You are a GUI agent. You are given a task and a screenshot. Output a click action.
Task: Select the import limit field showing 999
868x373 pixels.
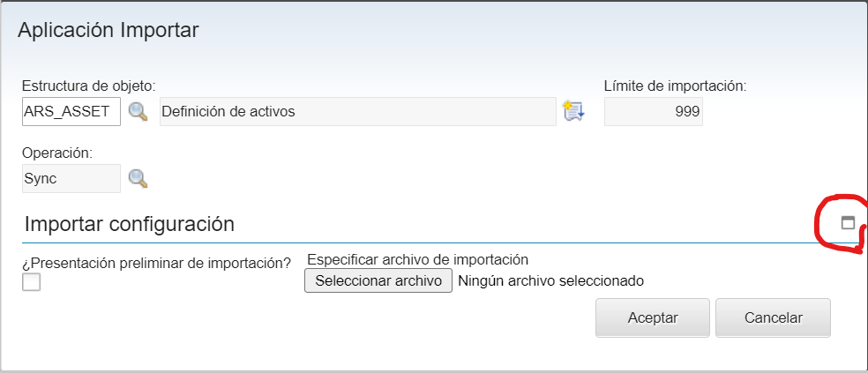pyautogui.click(x=653, y=112)
